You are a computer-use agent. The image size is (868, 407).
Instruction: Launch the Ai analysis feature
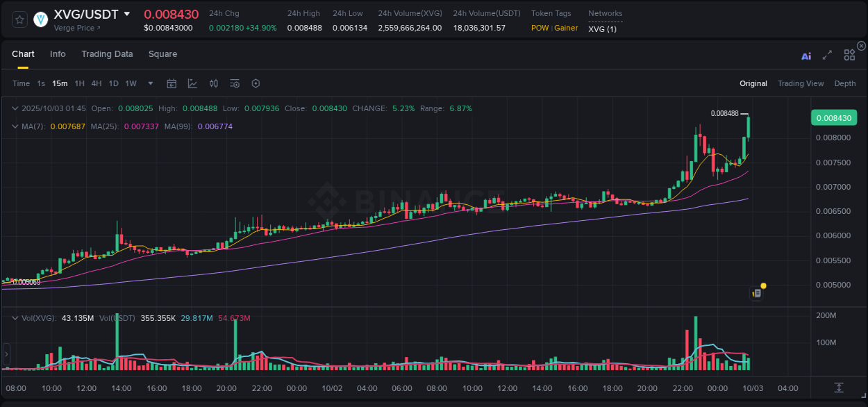(806, 55)
